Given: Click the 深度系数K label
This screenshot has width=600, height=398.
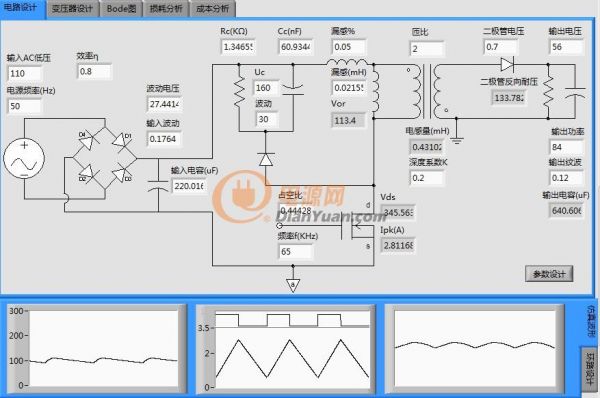Looking at the screenshot, I should (428, 162).
